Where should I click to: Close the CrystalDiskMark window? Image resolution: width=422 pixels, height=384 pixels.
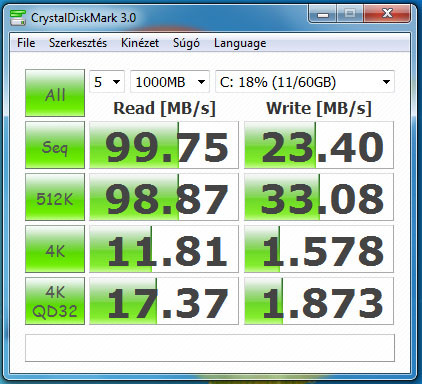coord(387,14)
